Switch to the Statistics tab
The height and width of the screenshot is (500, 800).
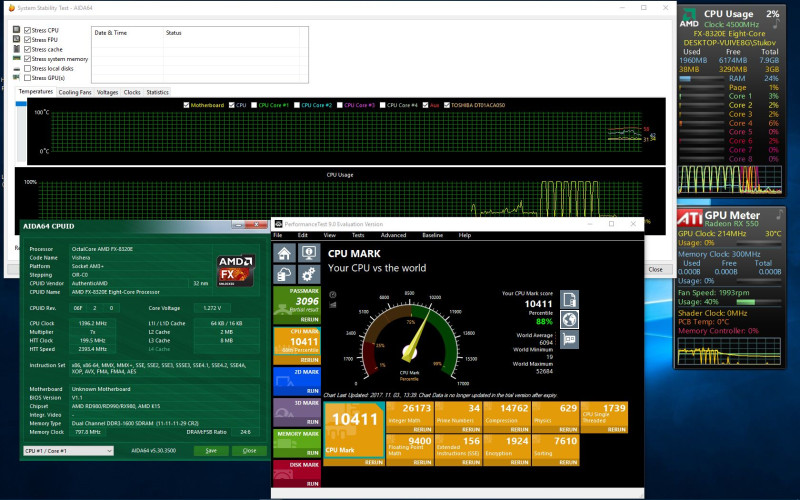coord(157,92)
